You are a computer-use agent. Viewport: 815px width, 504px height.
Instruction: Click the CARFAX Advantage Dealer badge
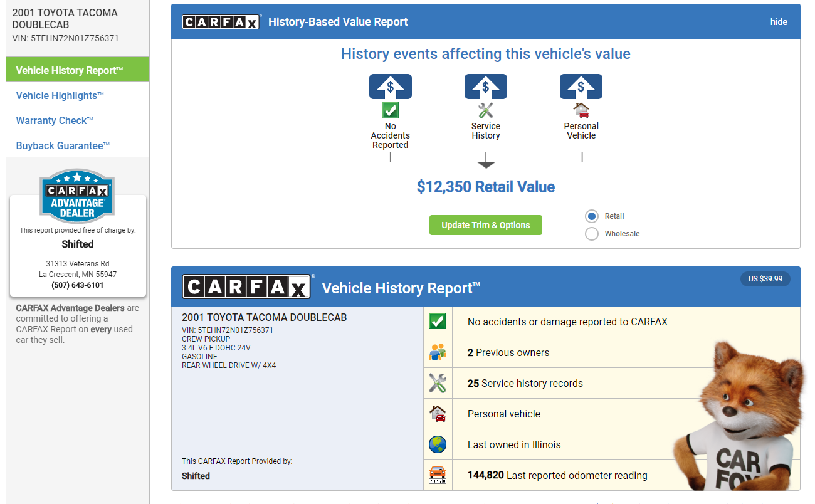77,196
